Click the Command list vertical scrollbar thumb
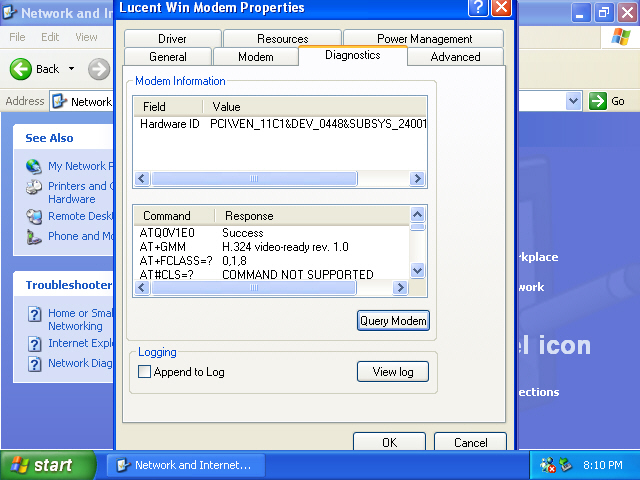The width and height of the screenshot is (640, 480). coord(418,227)
